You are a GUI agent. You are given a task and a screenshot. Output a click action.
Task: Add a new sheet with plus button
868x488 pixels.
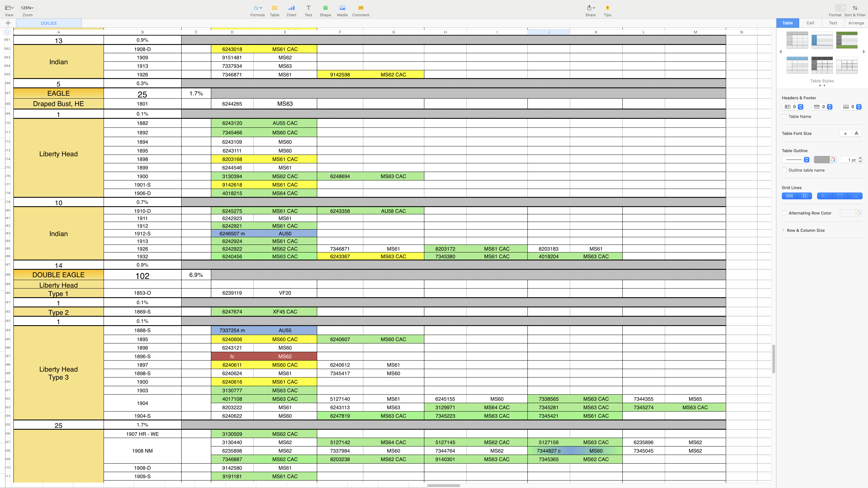coord(8,23)
